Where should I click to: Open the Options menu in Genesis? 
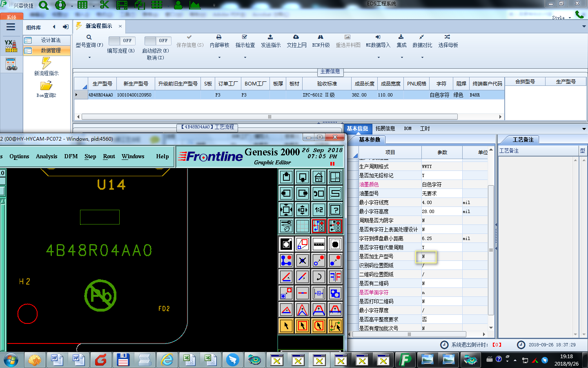click(19, 156)
